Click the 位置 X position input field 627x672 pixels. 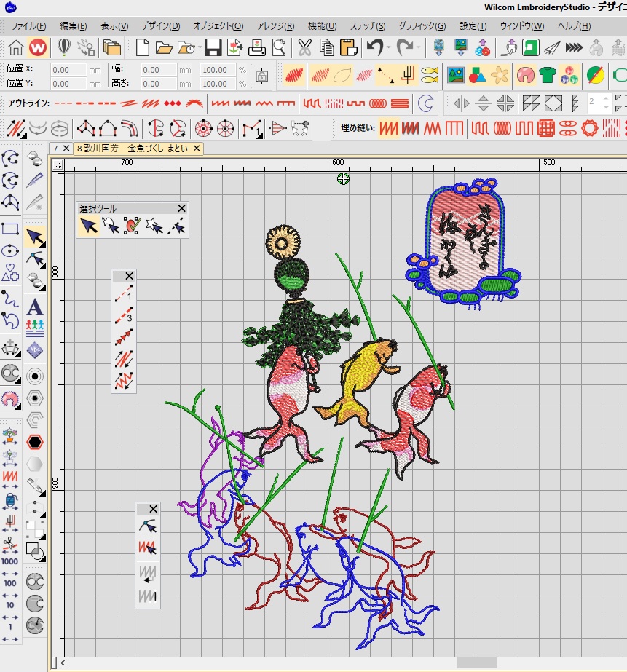click(x=68, y=70)
